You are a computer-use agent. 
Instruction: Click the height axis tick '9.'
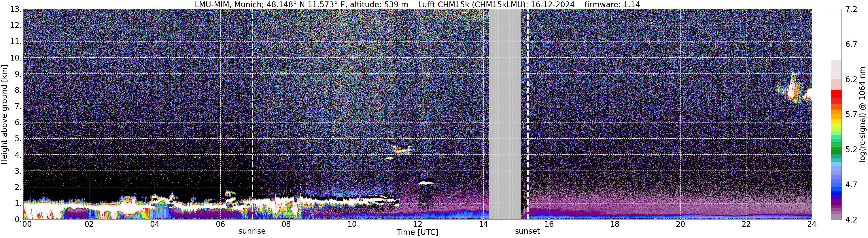(18, 74)
